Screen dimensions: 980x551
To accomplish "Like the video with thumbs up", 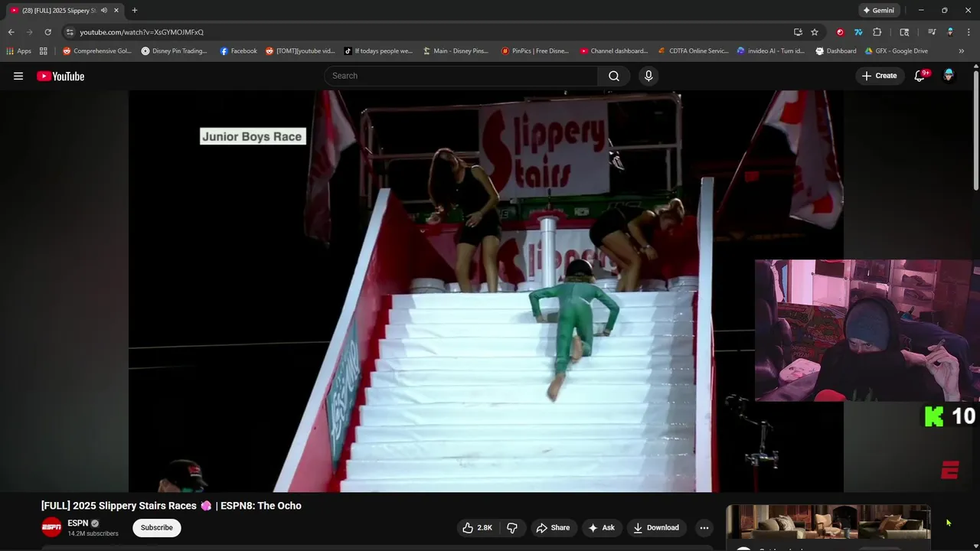I will tap(477, 527).
